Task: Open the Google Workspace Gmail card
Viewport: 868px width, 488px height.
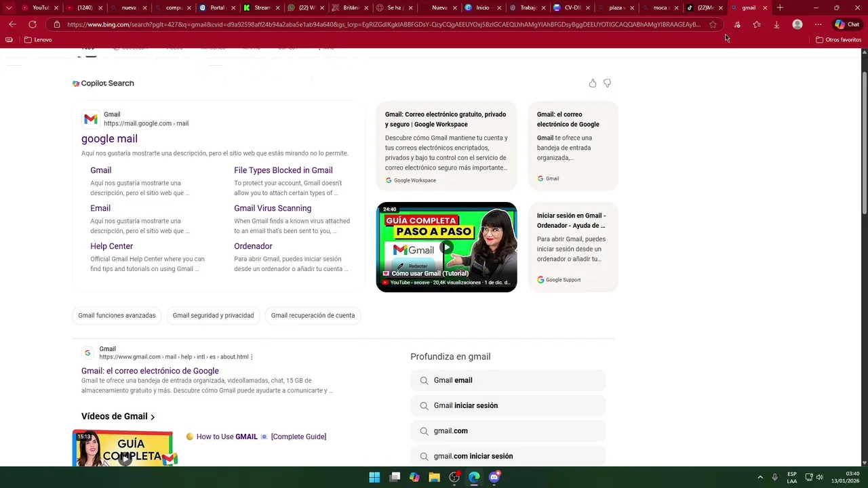Action: coord(446,146)
